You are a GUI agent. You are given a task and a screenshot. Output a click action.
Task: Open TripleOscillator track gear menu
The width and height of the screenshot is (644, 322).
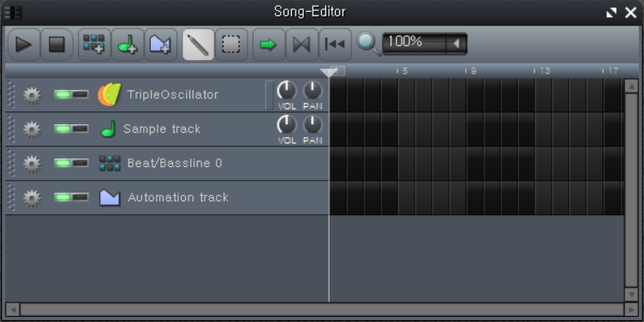click(x=32, y=95)
